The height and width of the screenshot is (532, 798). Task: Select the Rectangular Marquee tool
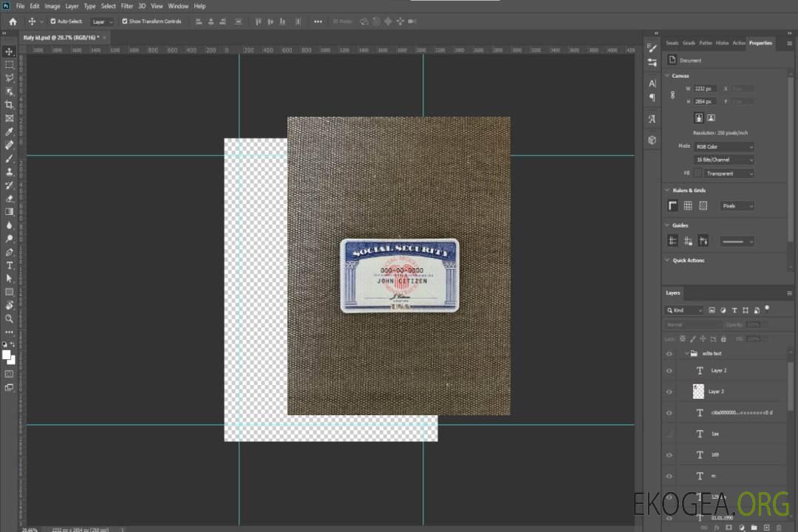[9, 65]
